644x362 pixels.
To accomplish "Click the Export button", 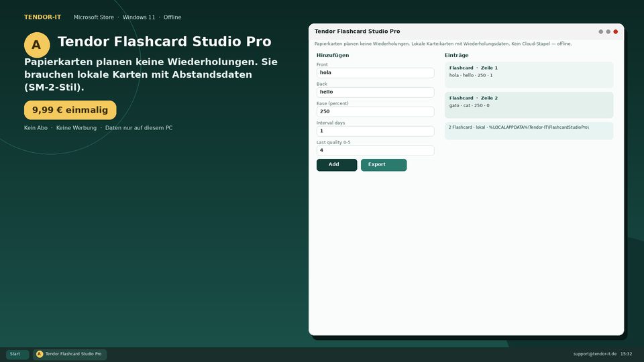I will pyautogui.click(x=384, y=165).
